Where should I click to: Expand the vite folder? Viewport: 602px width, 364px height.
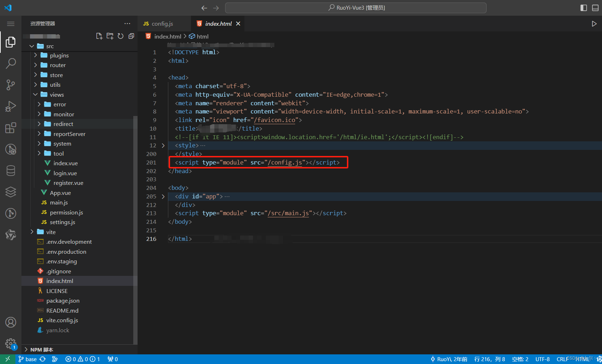click(x=32, y=232)
